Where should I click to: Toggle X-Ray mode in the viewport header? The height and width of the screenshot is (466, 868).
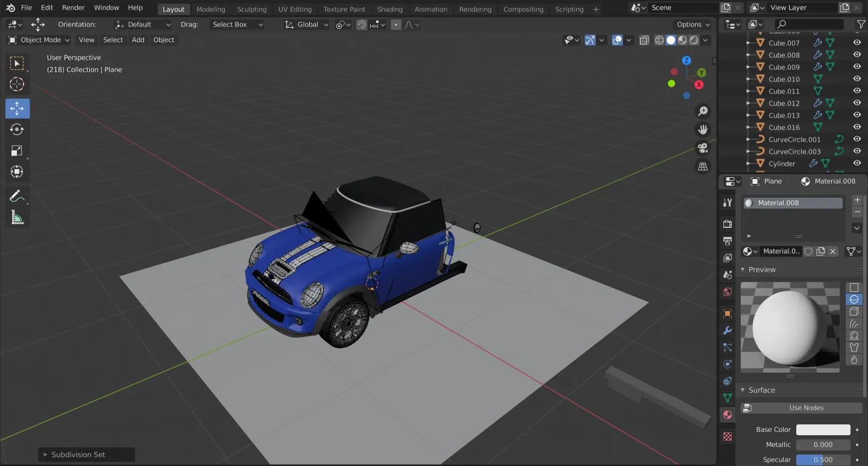(644, 40)
